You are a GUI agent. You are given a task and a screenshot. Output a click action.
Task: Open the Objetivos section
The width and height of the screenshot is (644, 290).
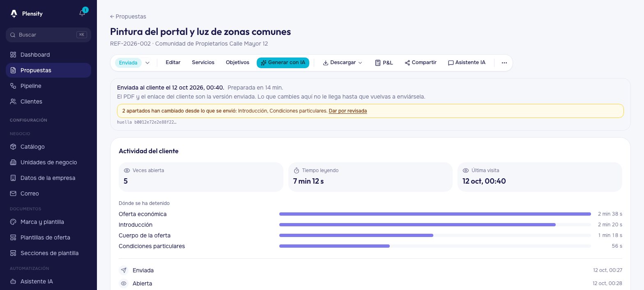pos(237,62)
